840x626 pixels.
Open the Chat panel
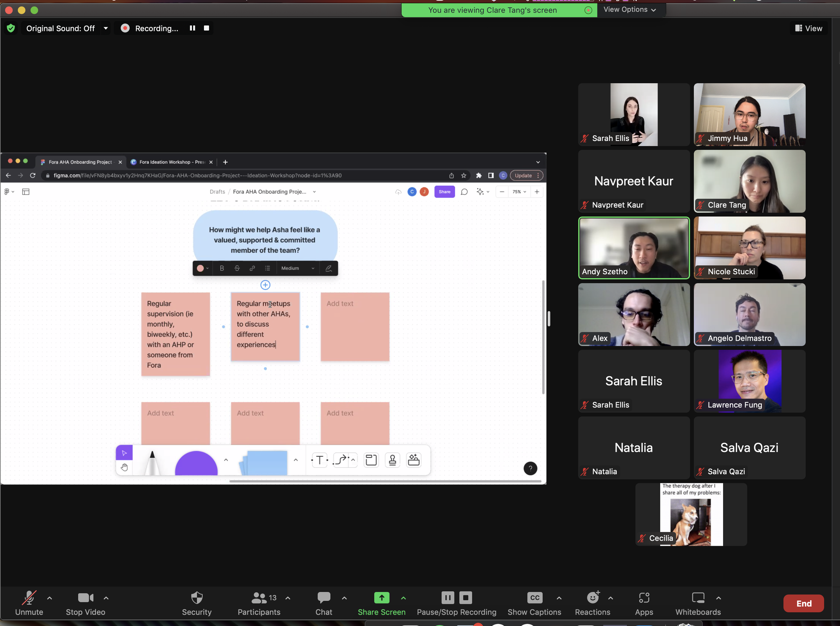coord(324,598)
